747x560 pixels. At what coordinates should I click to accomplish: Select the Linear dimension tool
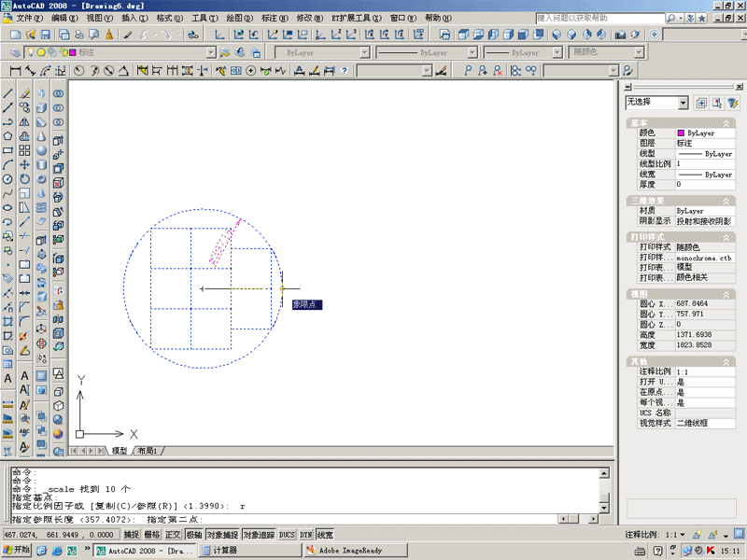[x=15, y=71]
